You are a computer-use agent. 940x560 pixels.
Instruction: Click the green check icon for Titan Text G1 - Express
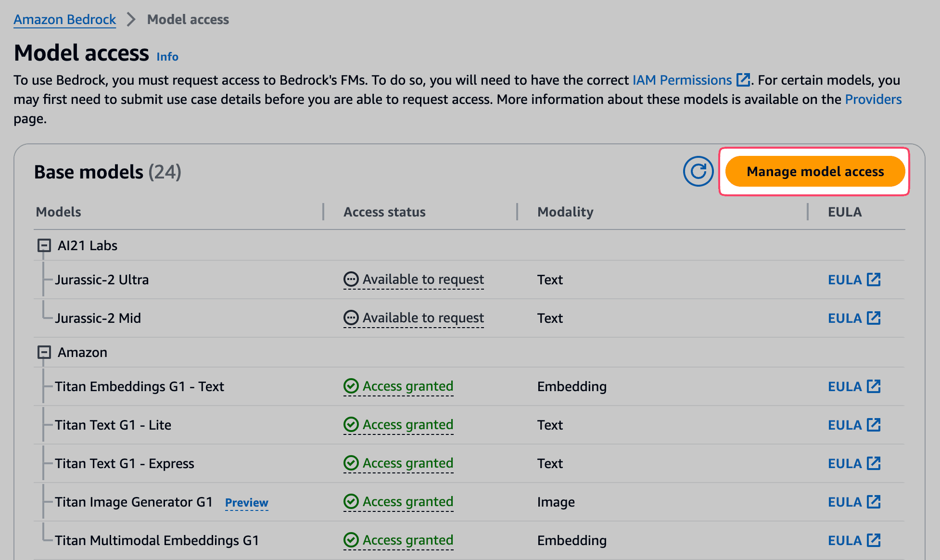coord(351,463)
